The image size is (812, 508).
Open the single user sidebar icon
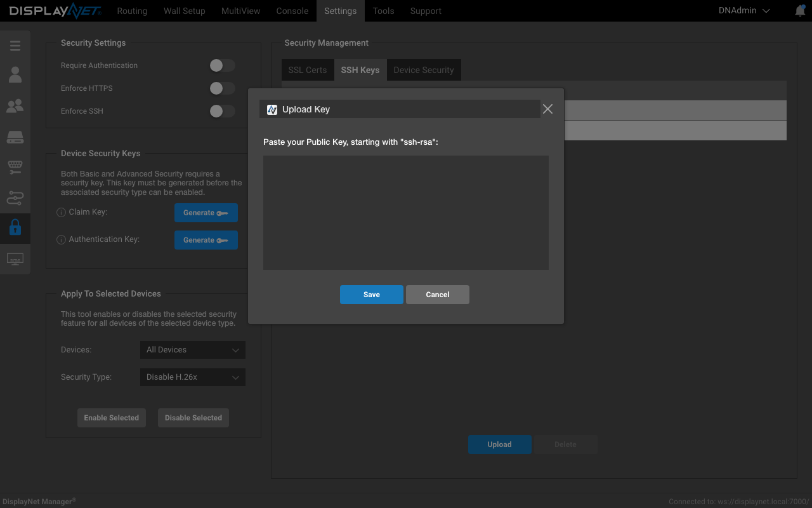(x=15, y=75)
